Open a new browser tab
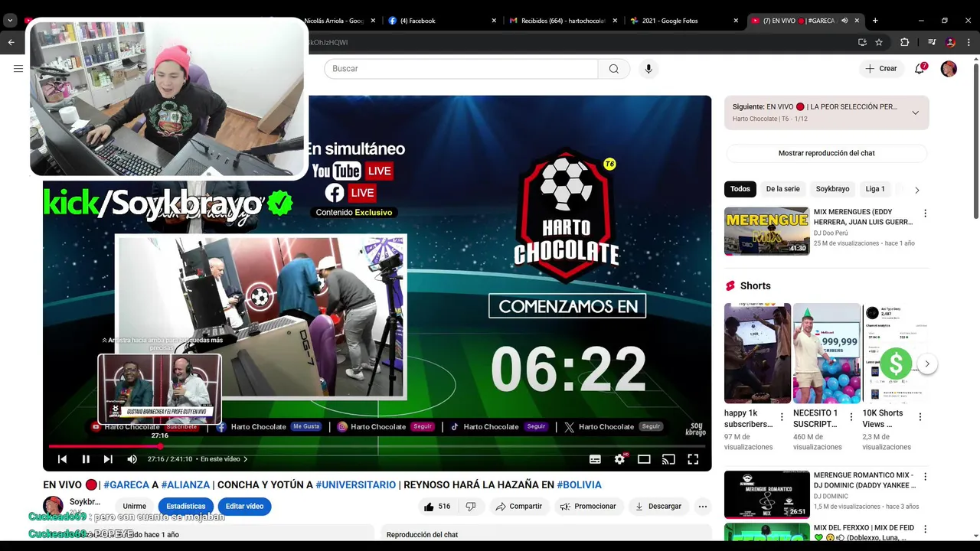The image size is (980, 551). 875,21
